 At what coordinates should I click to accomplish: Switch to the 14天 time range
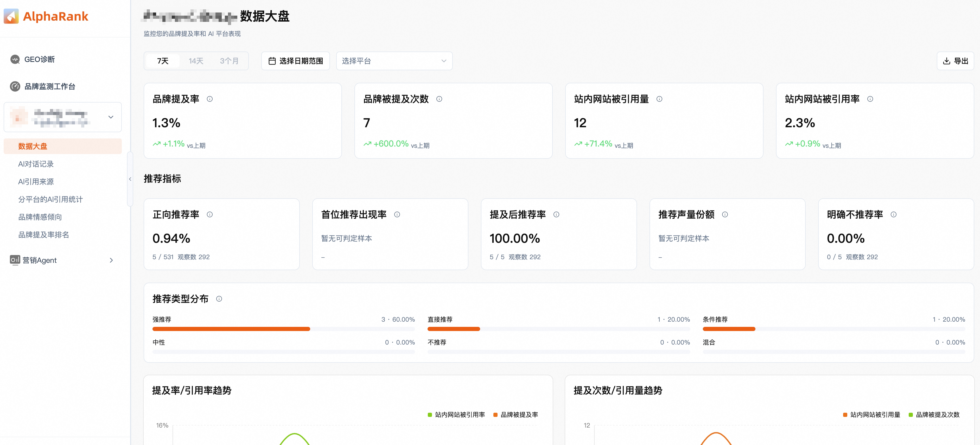pyautogui.click(x=196, y=61)
